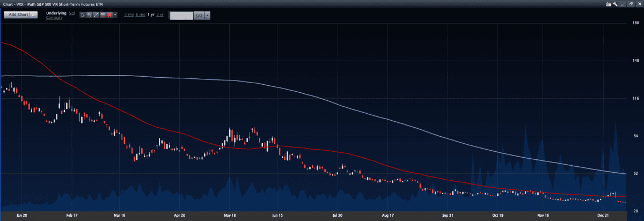Viewport: 644px width, 221px height.
Task: Select the arrow pointer tool
Action: [x=83, y=14]
